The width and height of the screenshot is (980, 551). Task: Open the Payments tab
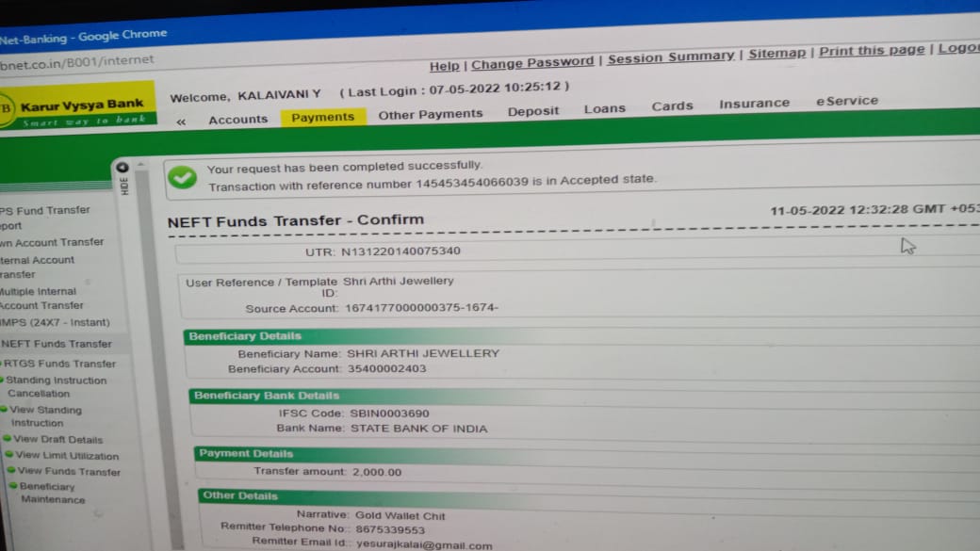click(x=322, y=117)
